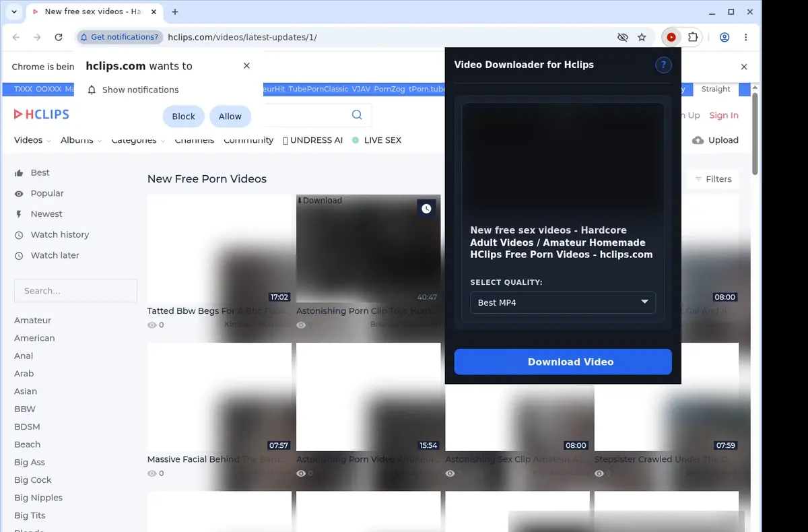Select the Beach category
Viewport: 808px width, 532px height.
tap(27, 444)
